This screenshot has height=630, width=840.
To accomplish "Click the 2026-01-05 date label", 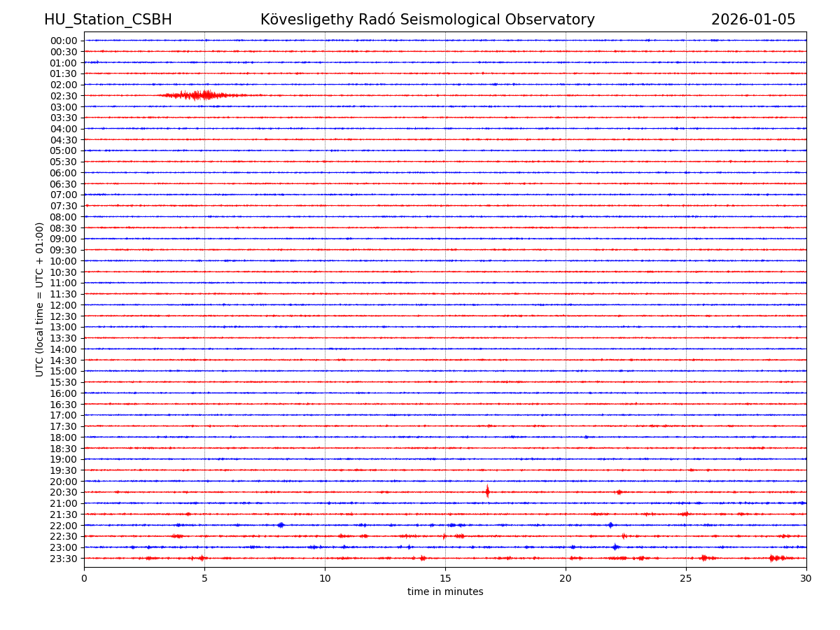I will pos(753,20).
